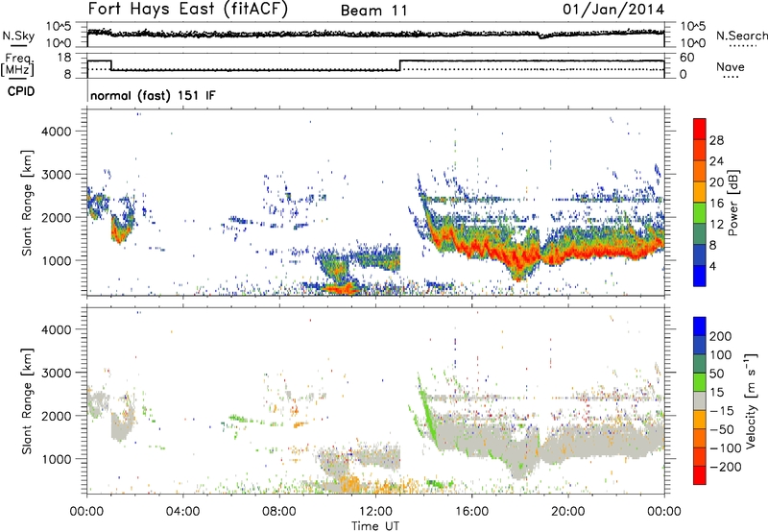Click the 'Velocity [m s⁻¹]' color bar label
The height and width of the screenshot is (532, 768).
751,400
